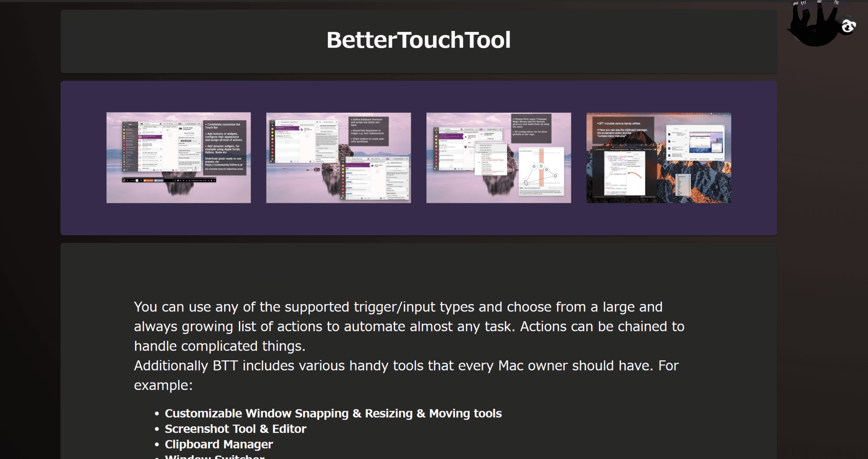Open the handy utilities dark mountain screenshot

[659, 158]
